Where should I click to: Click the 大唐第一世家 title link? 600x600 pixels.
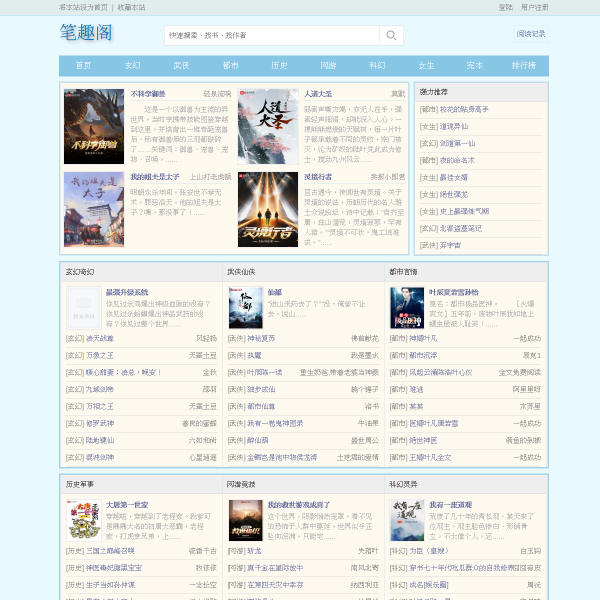point(127,505)
